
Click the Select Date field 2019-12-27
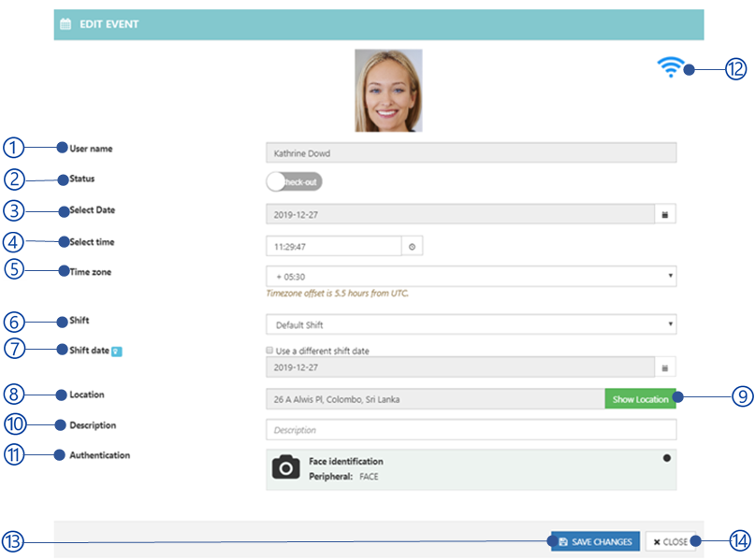pyautogui.click(x=460, y=214)
